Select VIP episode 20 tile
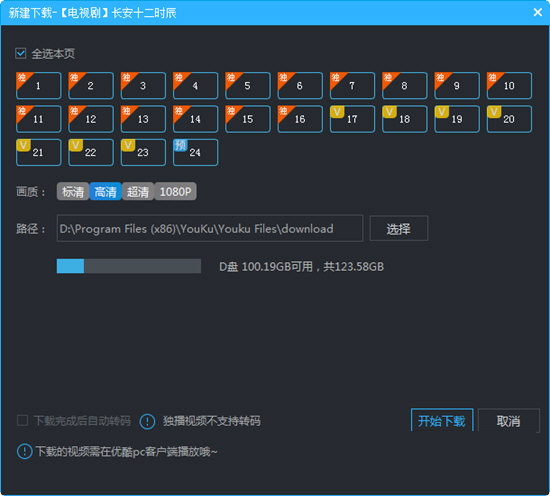 point(509,119)
